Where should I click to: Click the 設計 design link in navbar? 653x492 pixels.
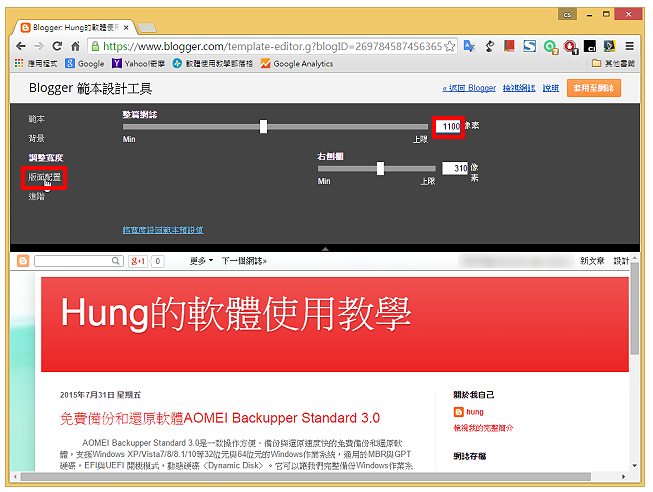point(621,261)
